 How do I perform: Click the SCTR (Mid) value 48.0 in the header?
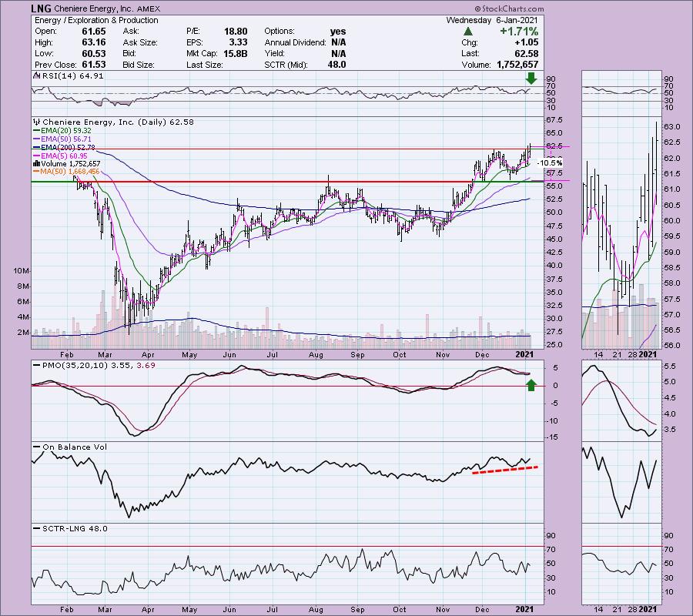click(336, 65)
